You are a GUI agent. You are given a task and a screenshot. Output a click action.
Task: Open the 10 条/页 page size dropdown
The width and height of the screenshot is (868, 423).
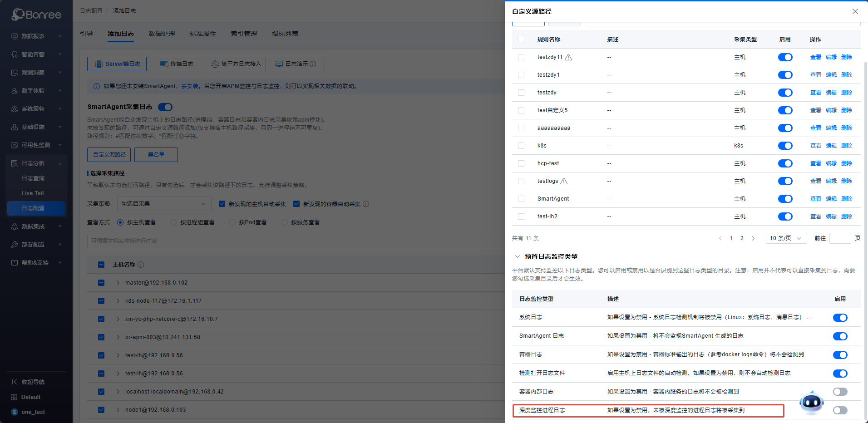(786, 238)
